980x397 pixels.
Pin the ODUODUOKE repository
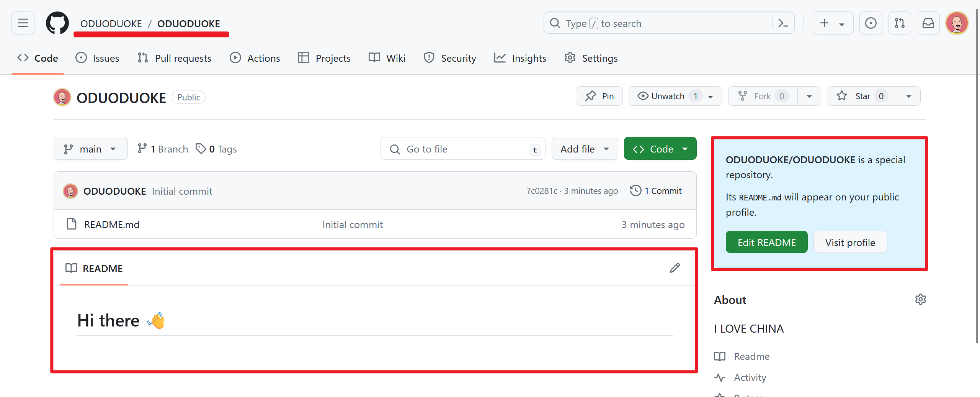click(599, 96)
